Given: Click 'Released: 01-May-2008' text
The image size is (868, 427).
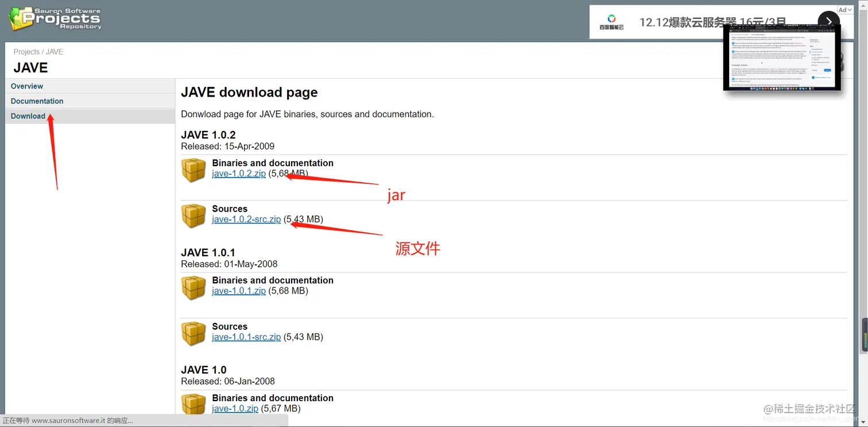Looking at the screenshot, I should coord(229,264).
